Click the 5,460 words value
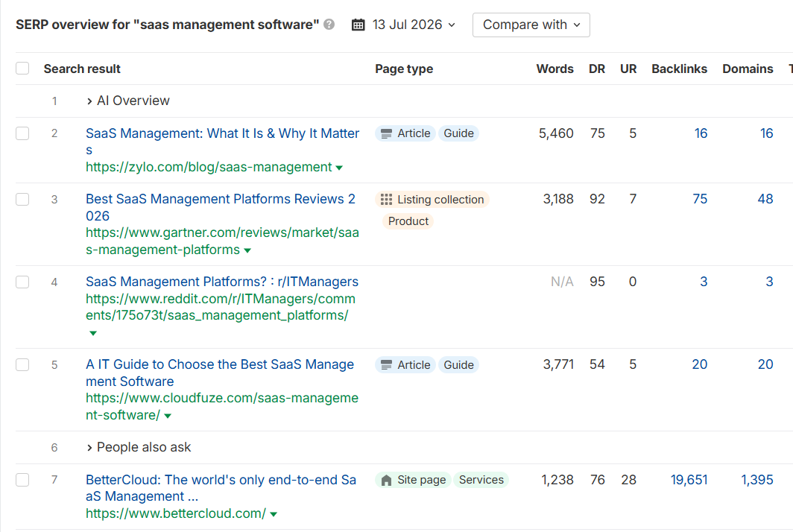 click(556, 133)
